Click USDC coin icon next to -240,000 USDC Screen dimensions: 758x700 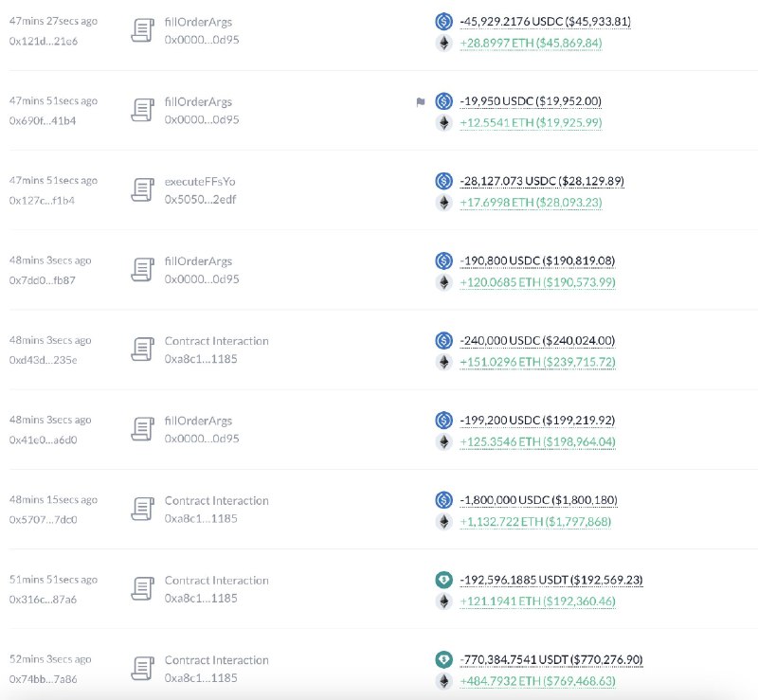[x=443, y=340]
